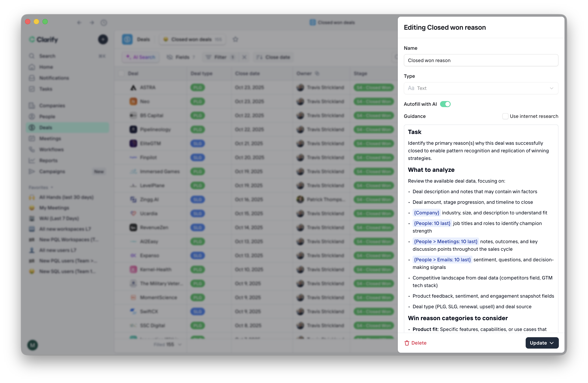Disable the Autofill with AI toggle
The height and width of the screenshot is (383, 588).
pyautogui.click(x=445, y=104)
